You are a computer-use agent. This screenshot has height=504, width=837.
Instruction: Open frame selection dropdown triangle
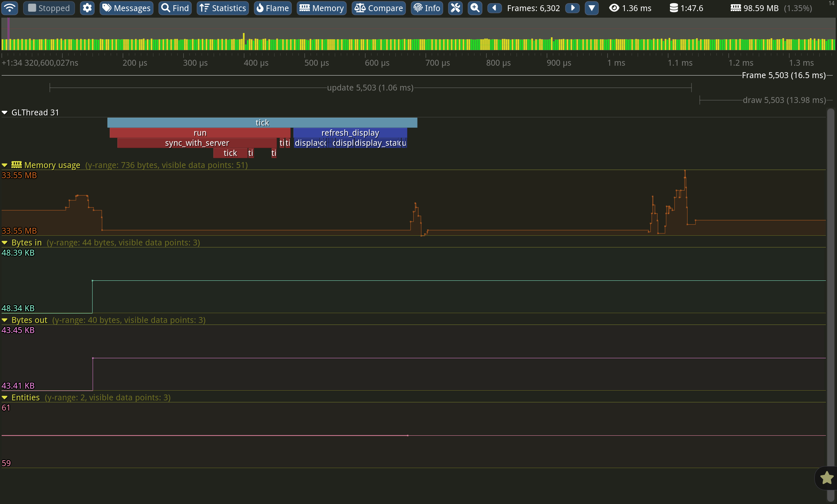(x=591, y=8)
